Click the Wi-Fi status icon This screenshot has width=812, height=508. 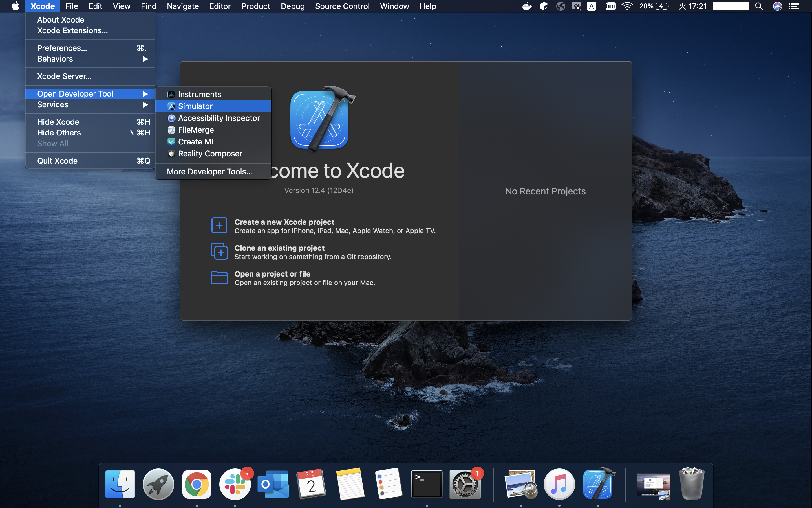click(x=627, y=6)
